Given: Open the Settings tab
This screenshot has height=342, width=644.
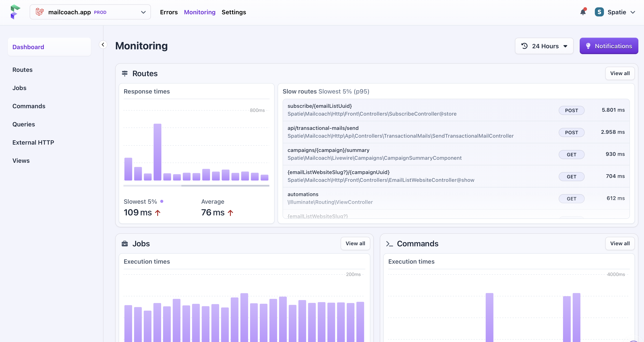Looking at the screenshot, I should click(234, 12).
